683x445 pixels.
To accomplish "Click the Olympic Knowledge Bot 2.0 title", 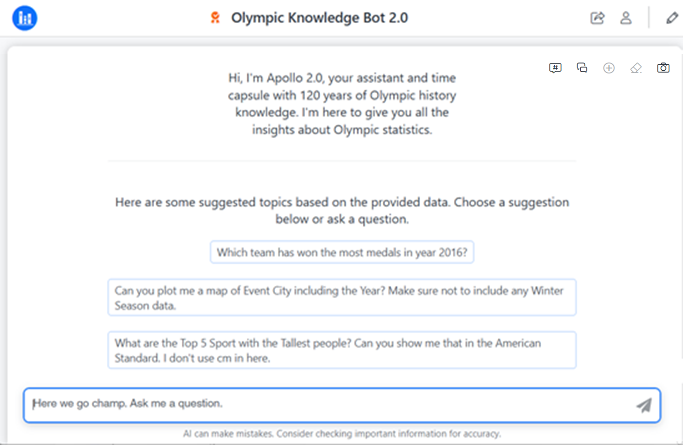I will click(319, 18).
